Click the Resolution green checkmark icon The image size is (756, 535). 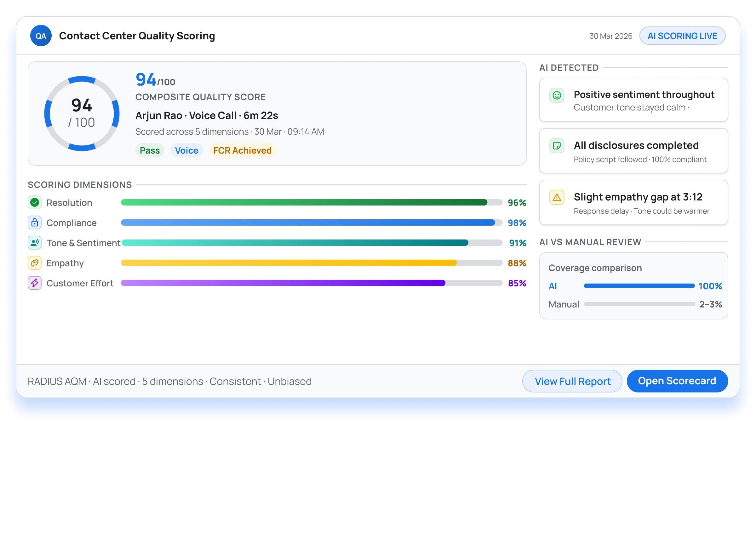(35, 203)
